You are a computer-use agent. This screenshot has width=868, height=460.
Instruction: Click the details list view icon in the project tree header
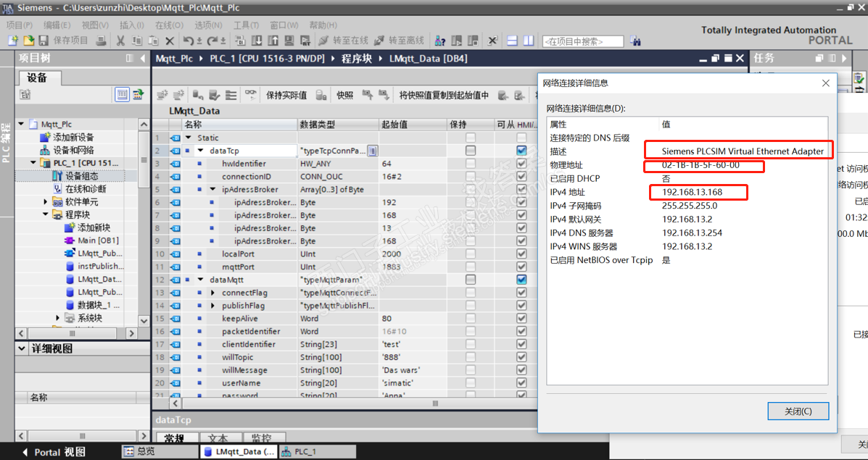point(123,95)
